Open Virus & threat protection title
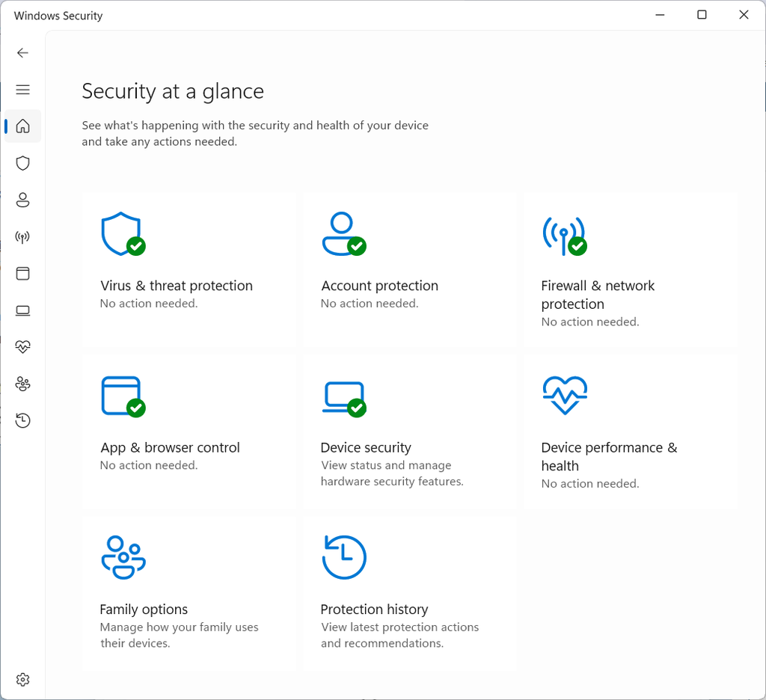Screen dimensions: 766x700 (x=177, y=286)
